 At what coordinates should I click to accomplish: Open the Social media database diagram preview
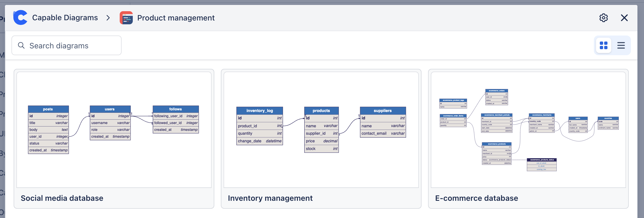114,130
